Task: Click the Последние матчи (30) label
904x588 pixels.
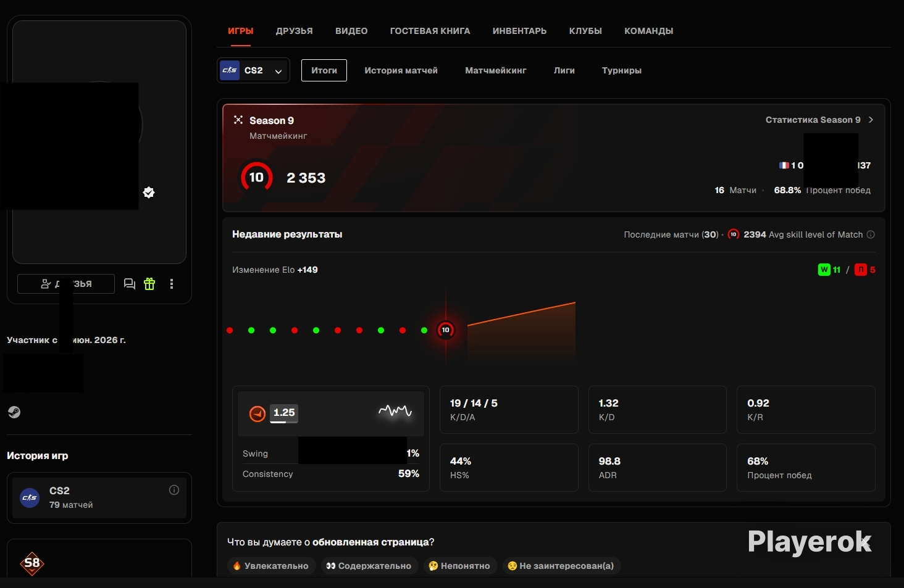Action: click(x=671, y=234)
